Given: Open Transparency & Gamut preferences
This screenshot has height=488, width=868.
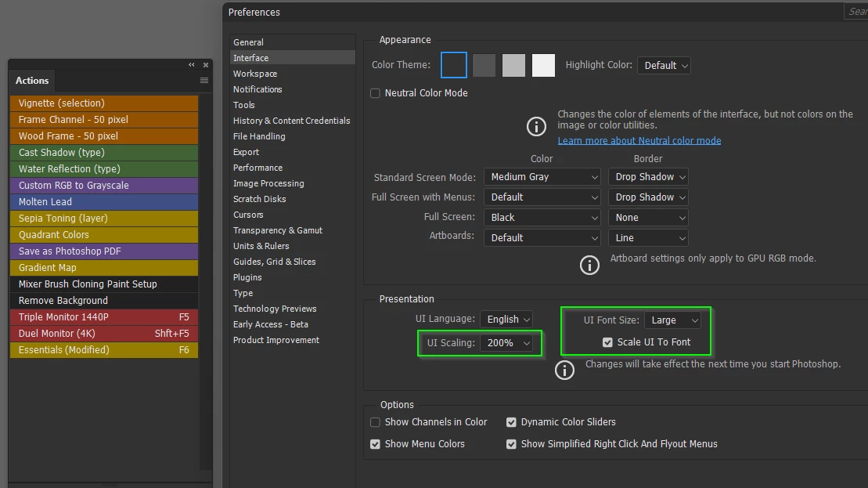Looking at the screenshot, I should (292, 230).
